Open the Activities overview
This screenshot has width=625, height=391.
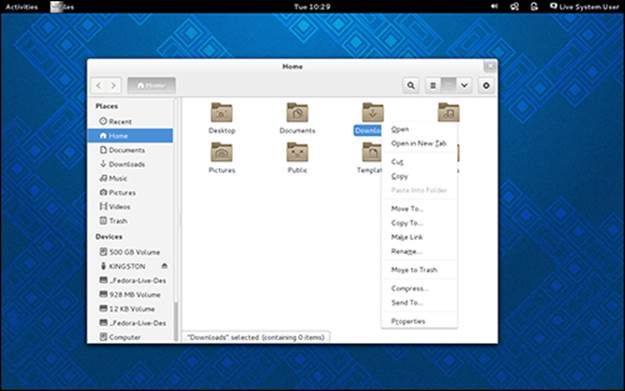[22, 7]
